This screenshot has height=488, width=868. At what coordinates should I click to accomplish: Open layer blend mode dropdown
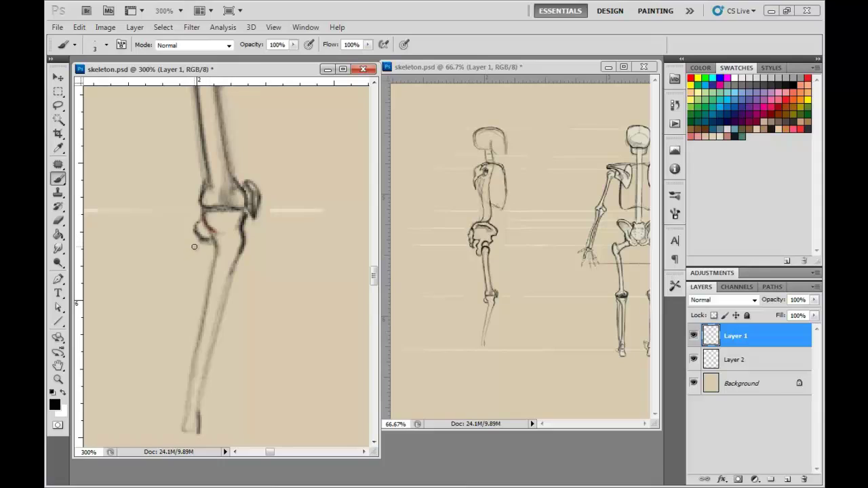723,300
